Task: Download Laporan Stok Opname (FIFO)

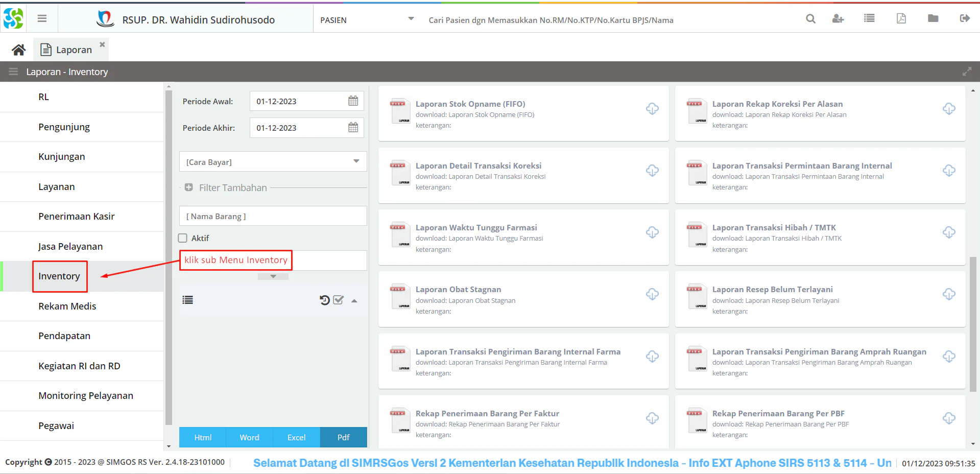Action: 652,108
